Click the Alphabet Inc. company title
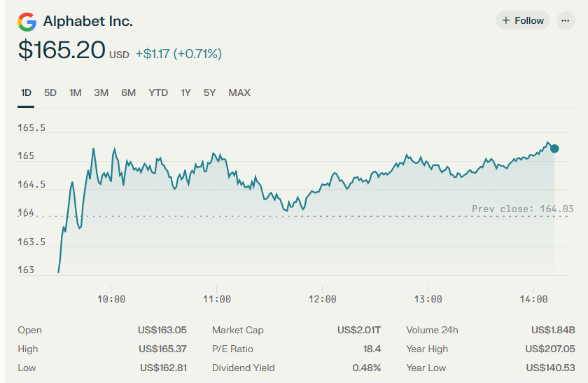 click(87, 22)
